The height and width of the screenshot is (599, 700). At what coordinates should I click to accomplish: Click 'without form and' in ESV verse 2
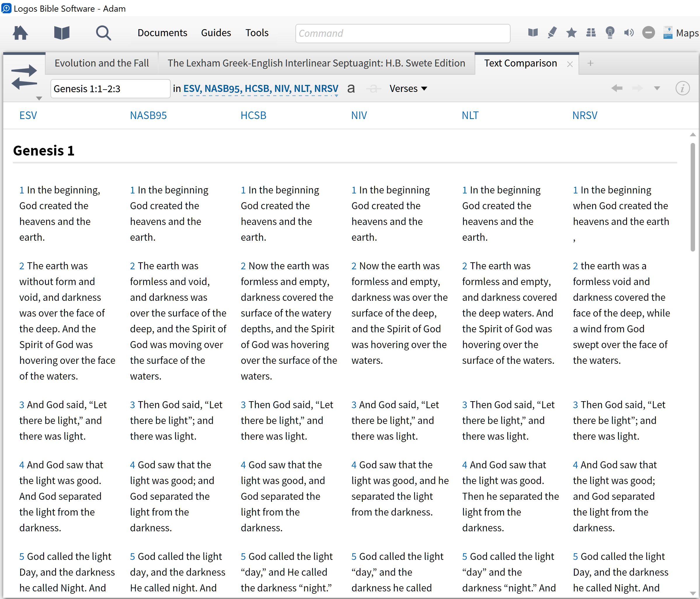57,282
